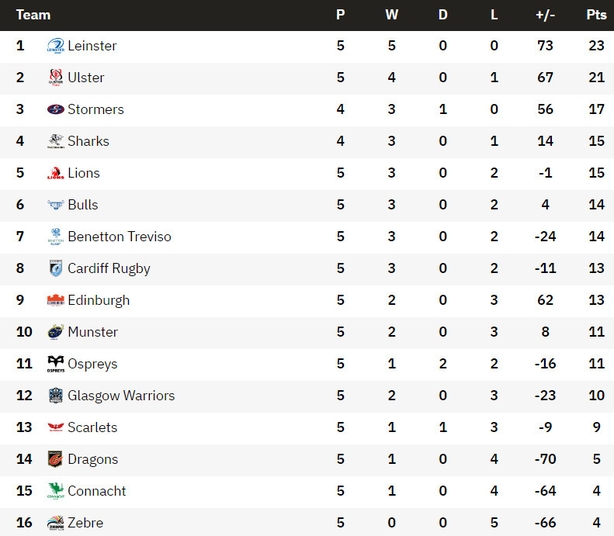Select the Edinburgh team name
Image resolution: width=614 pixels, height=536 pixels.
[99, 300]
